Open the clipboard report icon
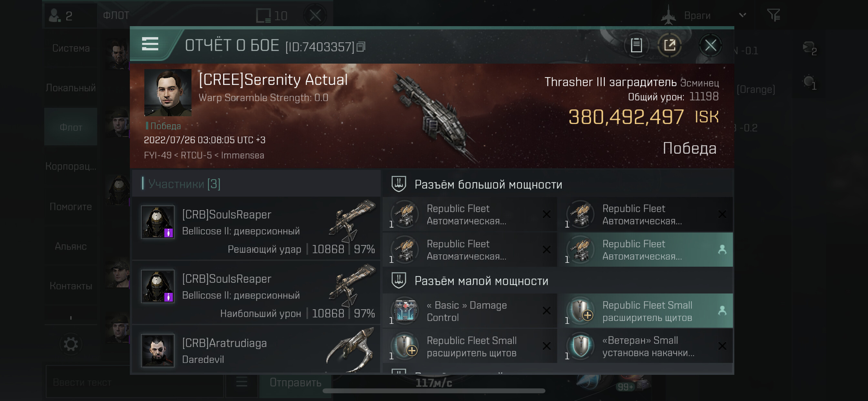 (636, 45)
